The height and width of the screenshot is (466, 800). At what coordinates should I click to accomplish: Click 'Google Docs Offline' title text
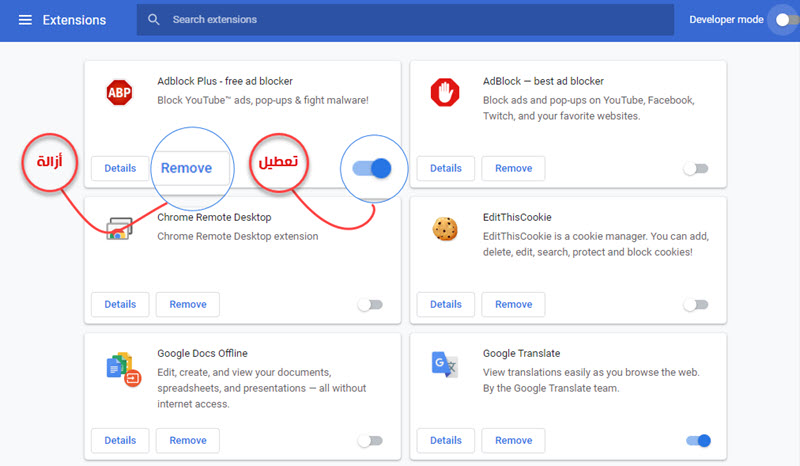[203, 353]
